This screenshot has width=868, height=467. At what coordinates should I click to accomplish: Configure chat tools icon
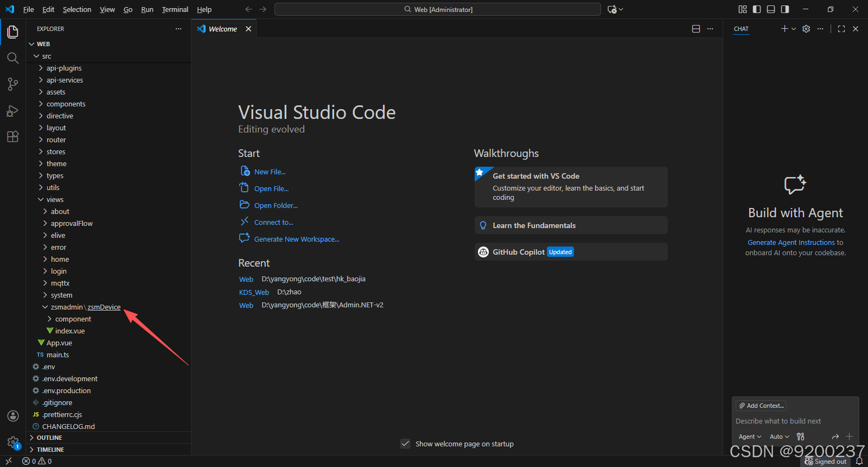pos(800,437)
